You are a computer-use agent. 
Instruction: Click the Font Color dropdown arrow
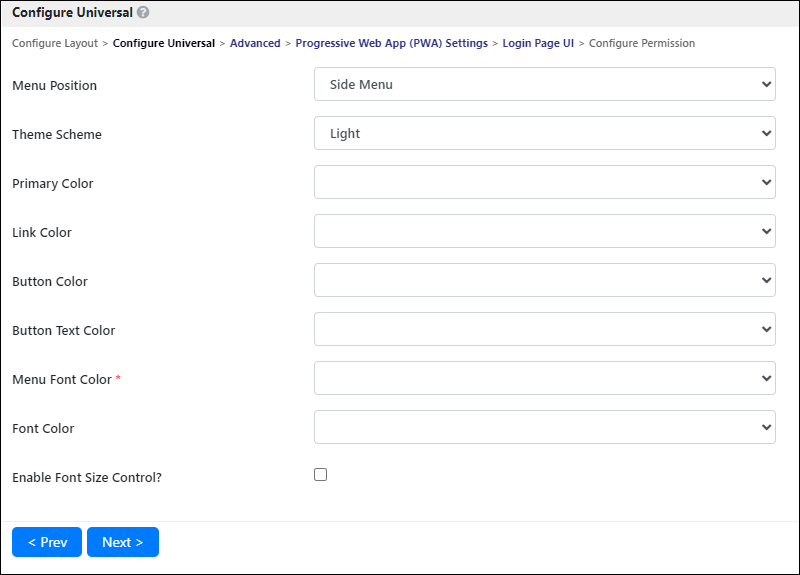(766, 427)
